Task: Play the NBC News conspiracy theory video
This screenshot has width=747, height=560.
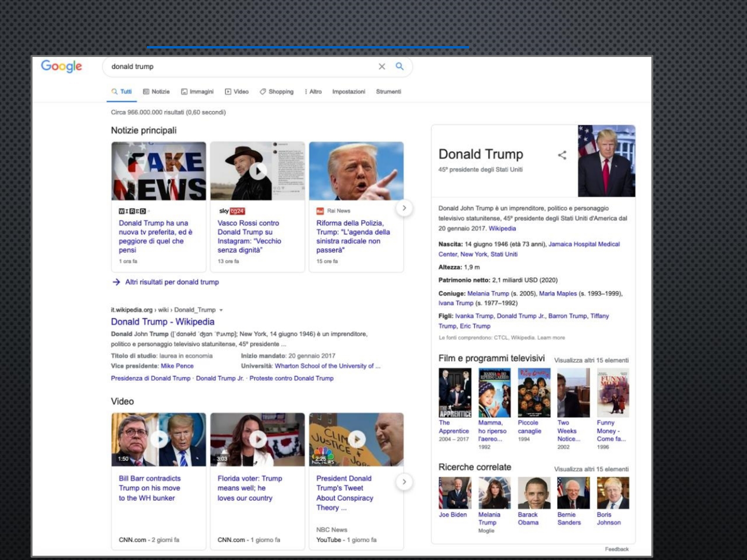Action: coord(357,440)
